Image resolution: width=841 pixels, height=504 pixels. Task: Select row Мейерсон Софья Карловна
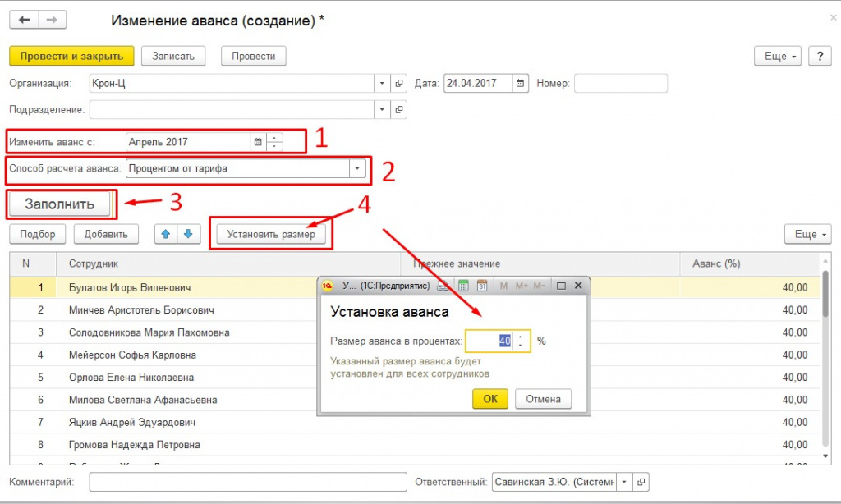click(x=415, y=355)
